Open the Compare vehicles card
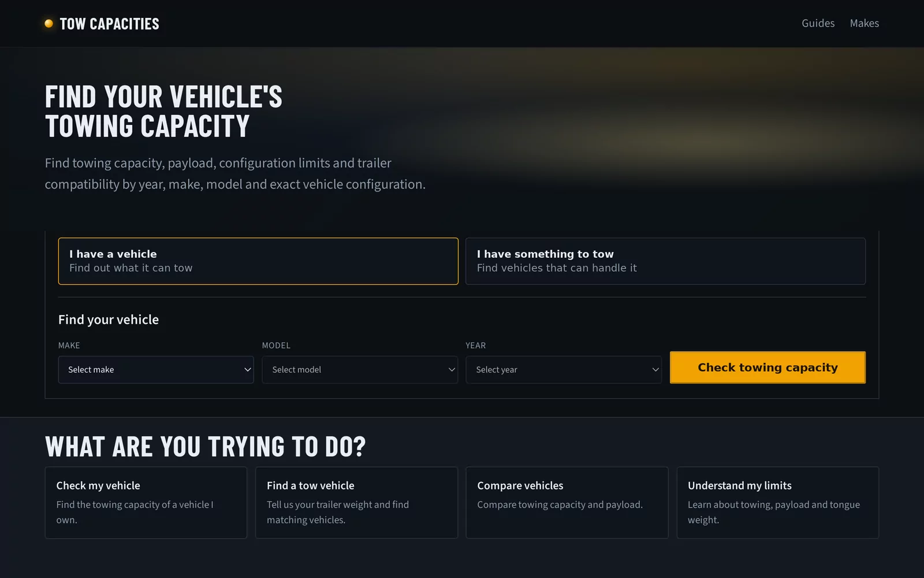Viewport: 924px width, 578px height. pos(567,503)
